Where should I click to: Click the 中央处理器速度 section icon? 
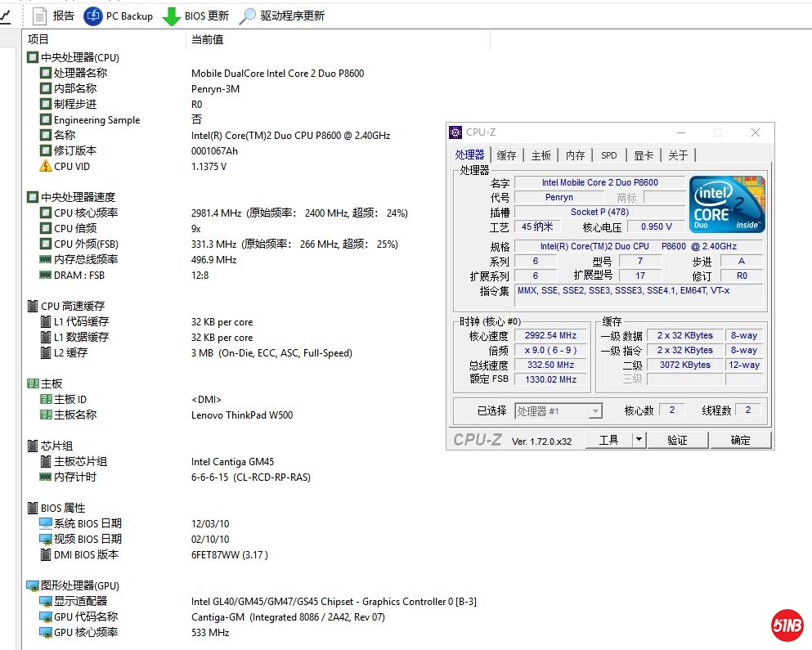pos(33,197)
